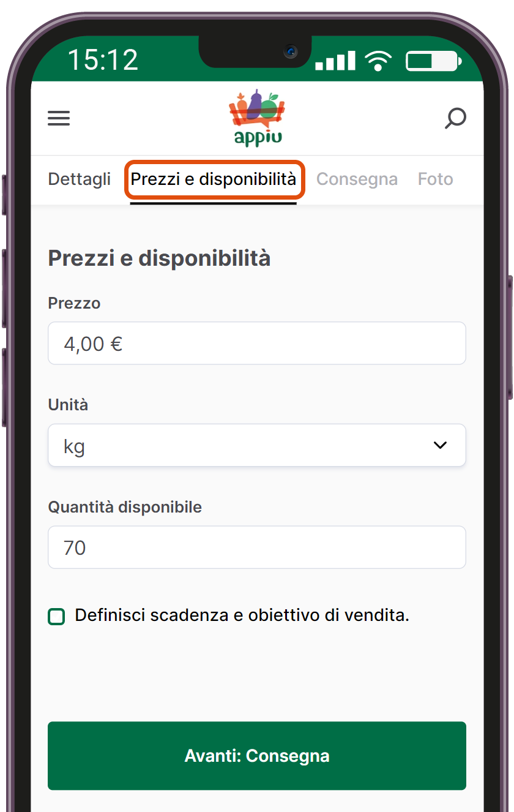Open the Foto tab
Image resolution: width=514 pixels, height=812 pixels.
pos(435,179)
